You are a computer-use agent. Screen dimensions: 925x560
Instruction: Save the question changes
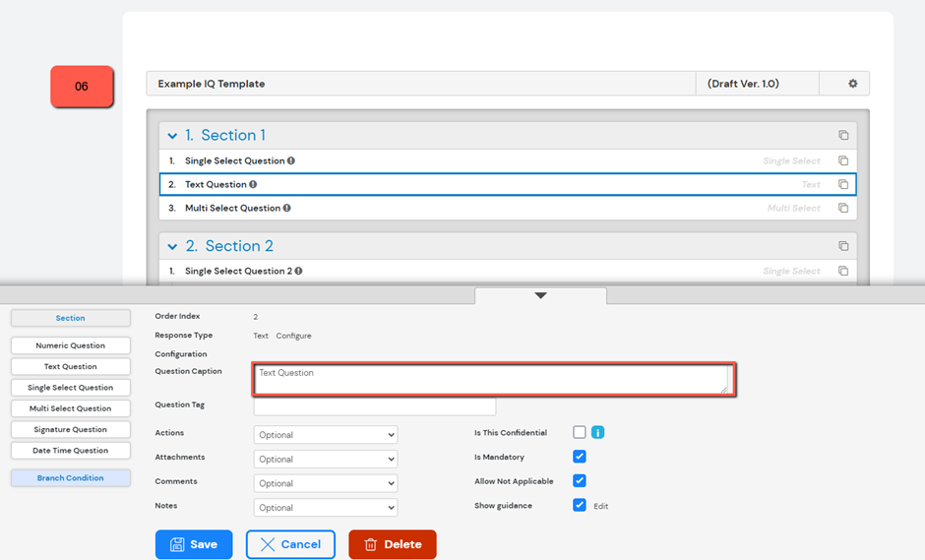[194, 544]
